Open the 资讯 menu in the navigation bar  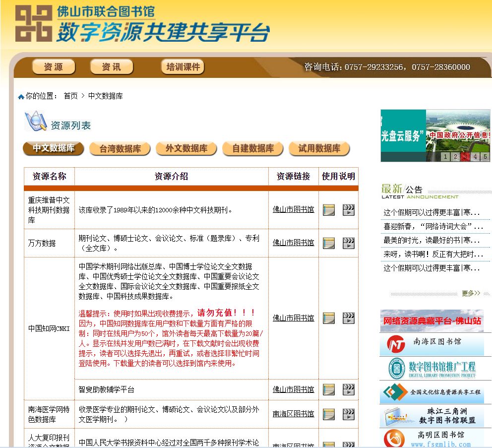tap(111, 67)
